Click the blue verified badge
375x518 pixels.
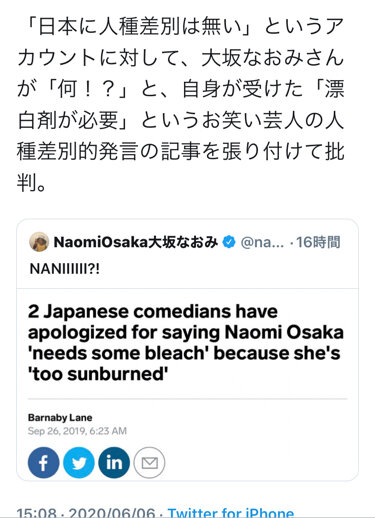pos(229,242)
